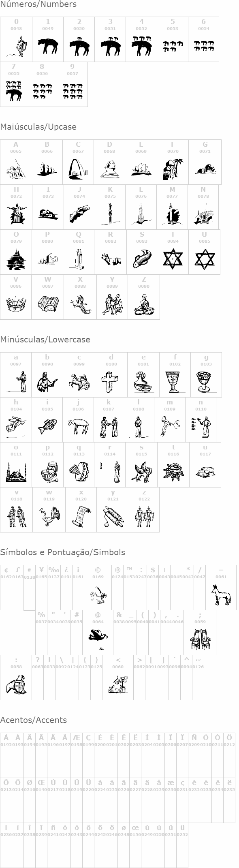Select the winged lion glyph under s

[x=141, y=472]
